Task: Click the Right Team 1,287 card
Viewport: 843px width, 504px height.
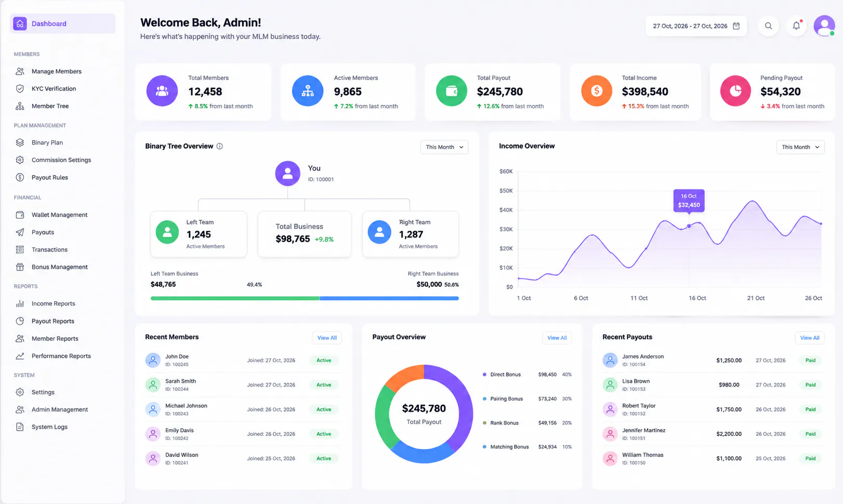Action: pos(411,234)
